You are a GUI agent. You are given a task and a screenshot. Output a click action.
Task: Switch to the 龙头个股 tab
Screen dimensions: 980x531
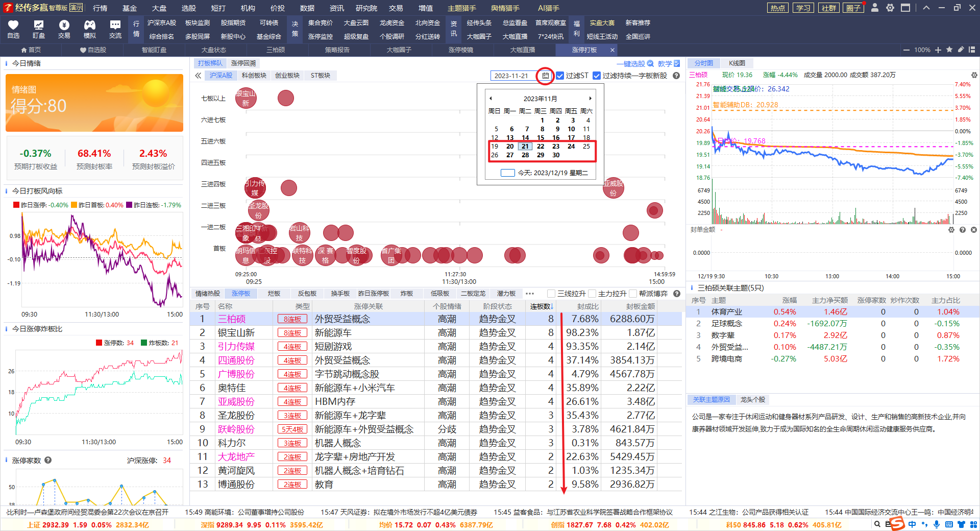(753, 400)
